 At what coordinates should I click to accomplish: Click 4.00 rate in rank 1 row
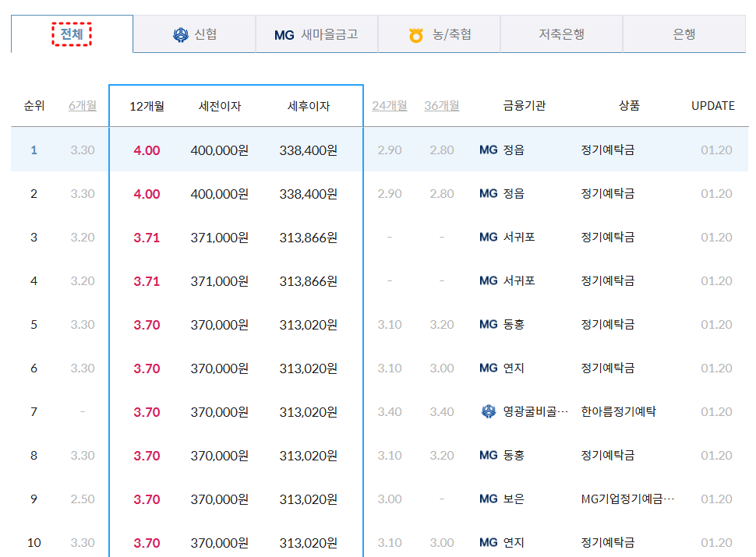click(147, 150)
